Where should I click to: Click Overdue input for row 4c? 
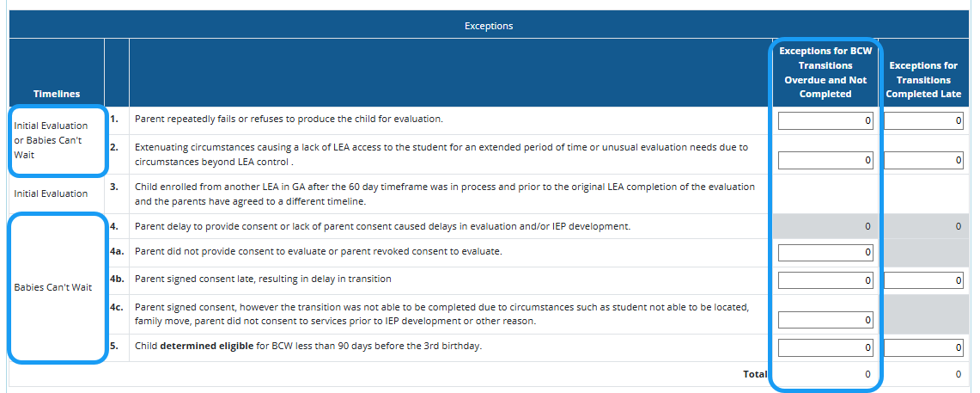click(x=825, y=320)
